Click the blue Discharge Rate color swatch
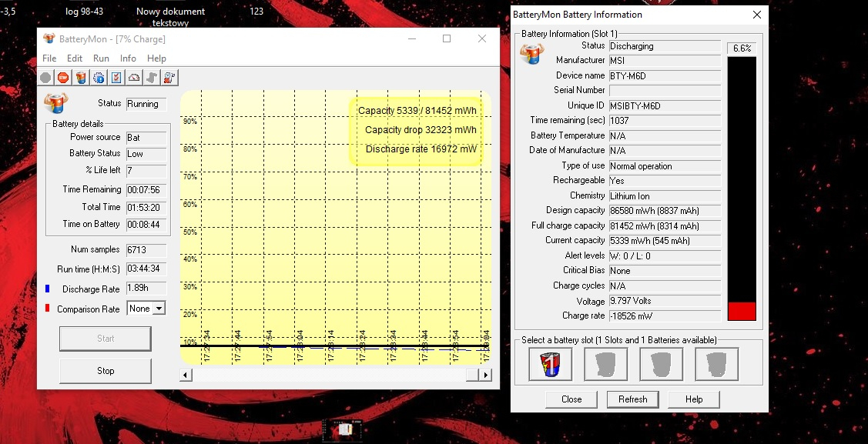 (x=48, y=289)
